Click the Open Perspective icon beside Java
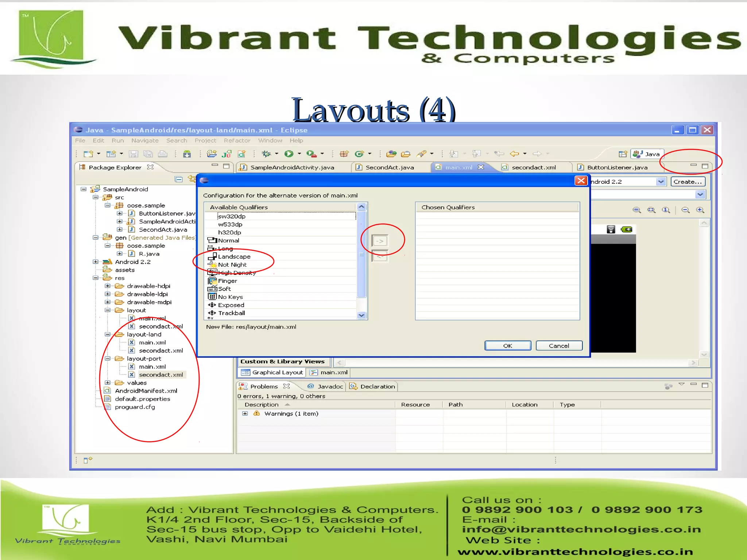Image resolution: width=747 pixels, height=560 pixels. [623, 154]
